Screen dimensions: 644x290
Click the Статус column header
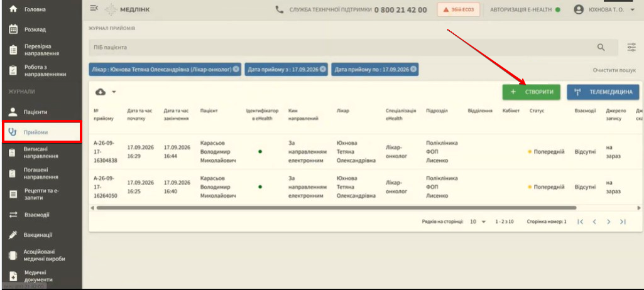[x=537, y=110]
